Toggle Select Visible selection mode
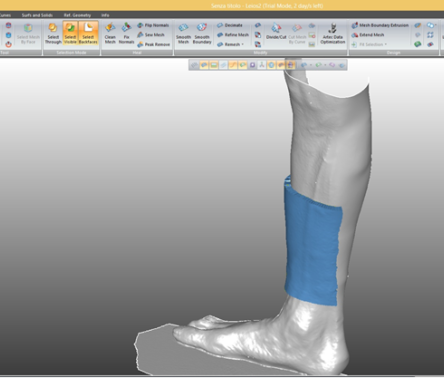 point(70,33)
